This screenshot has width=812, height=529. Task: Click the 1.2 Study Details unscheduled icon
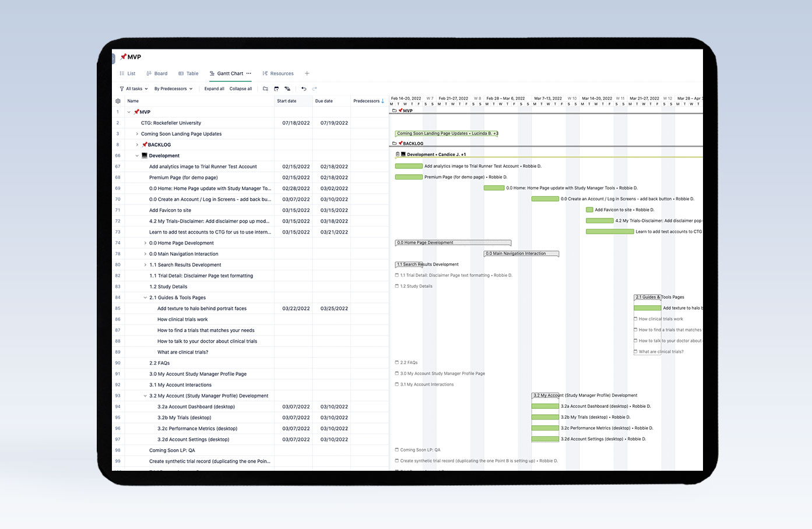397,286
